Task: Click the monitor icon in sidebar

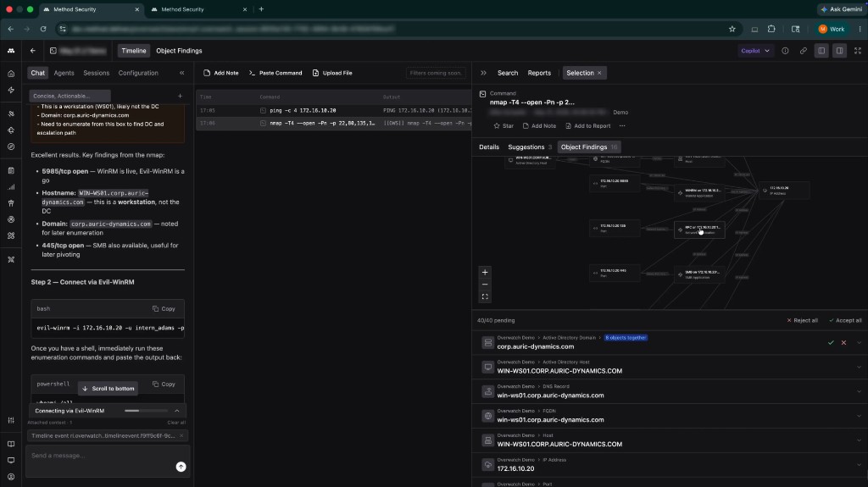Action: click(11, 461)
